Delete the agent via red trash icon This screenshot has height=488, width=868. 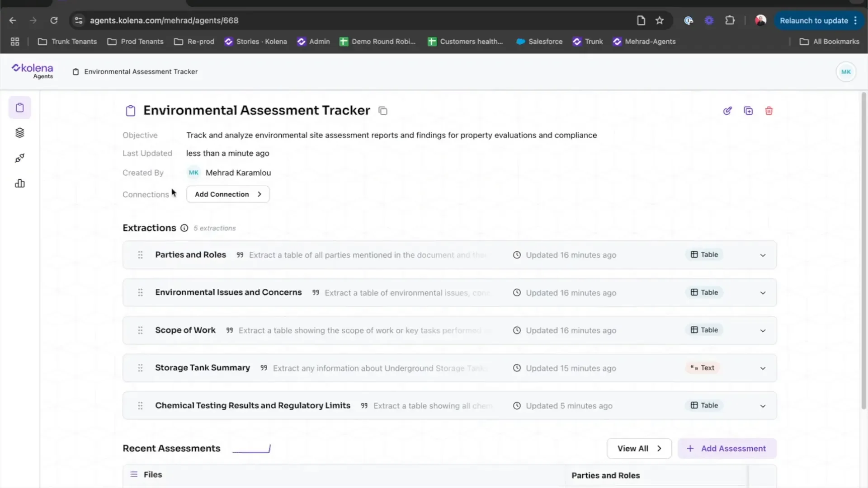tap(769, 110)
